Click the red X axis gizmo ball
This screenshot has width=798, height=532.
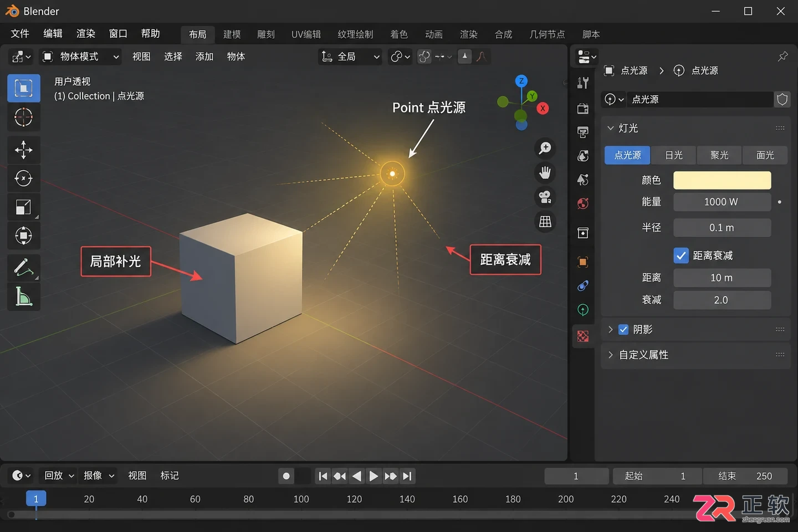click(543, 109)
